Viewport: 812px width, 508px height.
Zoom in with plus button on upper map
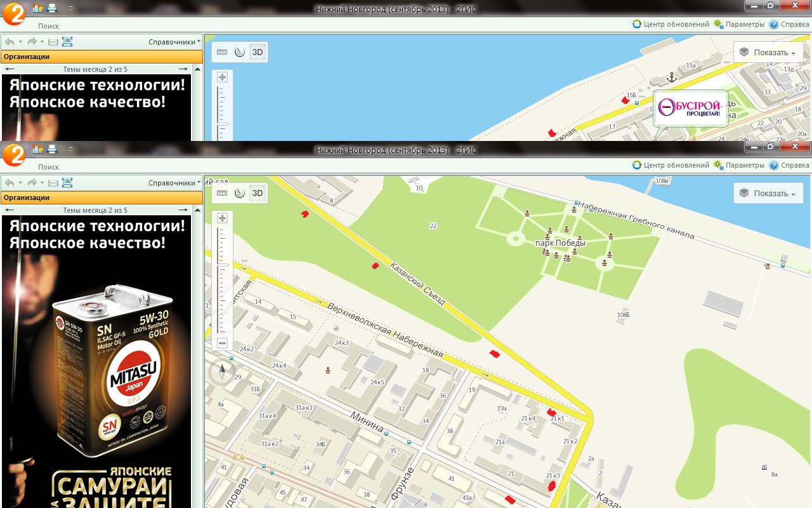[x=222, y=77]
